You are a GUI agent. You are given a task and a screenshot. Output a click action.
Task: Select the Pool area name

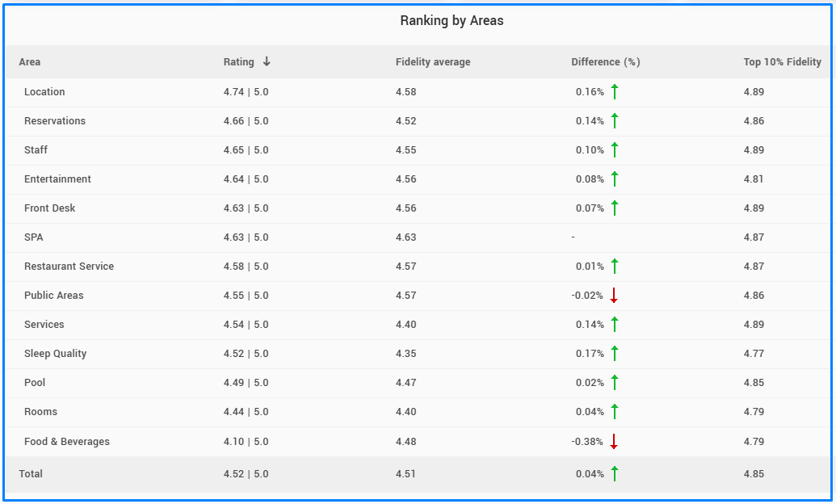35,382
